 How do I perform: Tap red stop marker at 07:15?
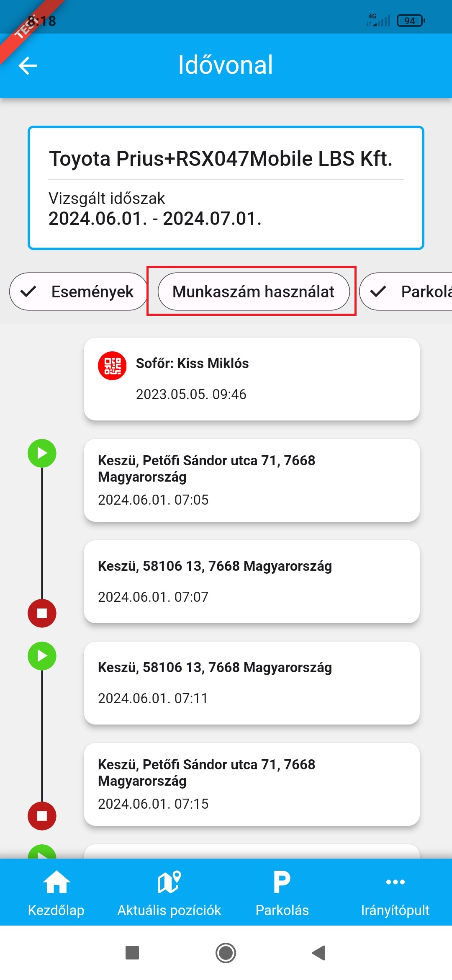point(42,816)
